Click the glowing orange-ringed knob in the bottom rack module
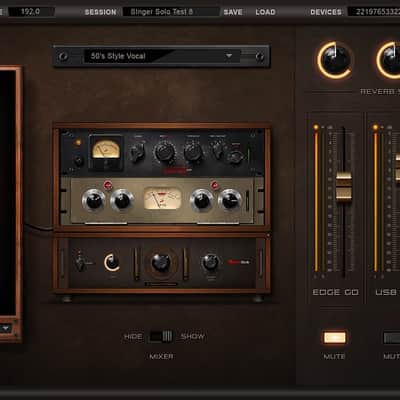This screenshot has width=400, height=400. pos(112,262)
